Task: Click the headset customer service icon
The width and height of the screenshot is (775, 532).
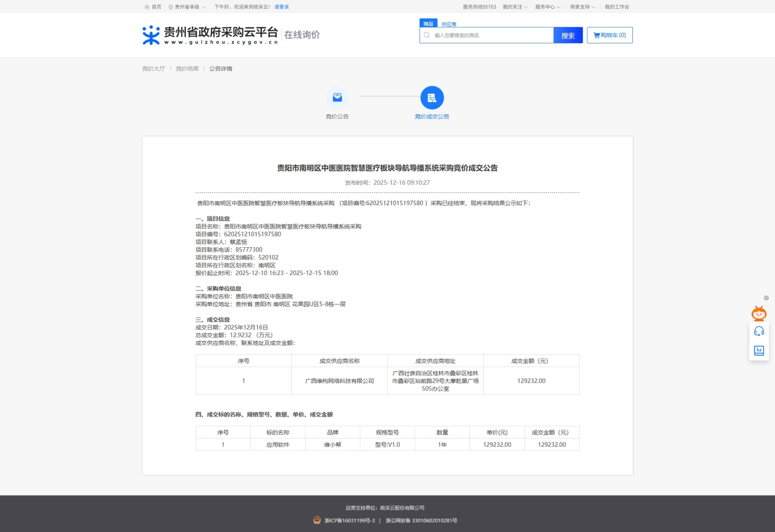Action: [x=759, y=332]
